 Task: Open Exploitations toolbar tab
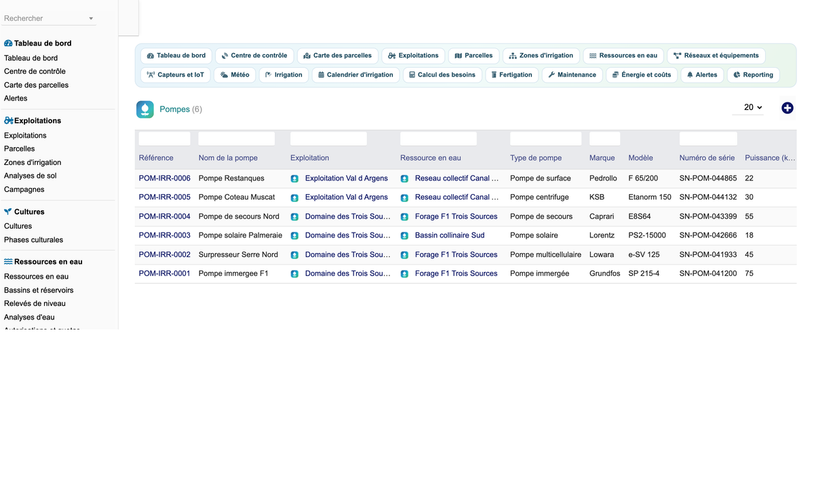point(413,56)
